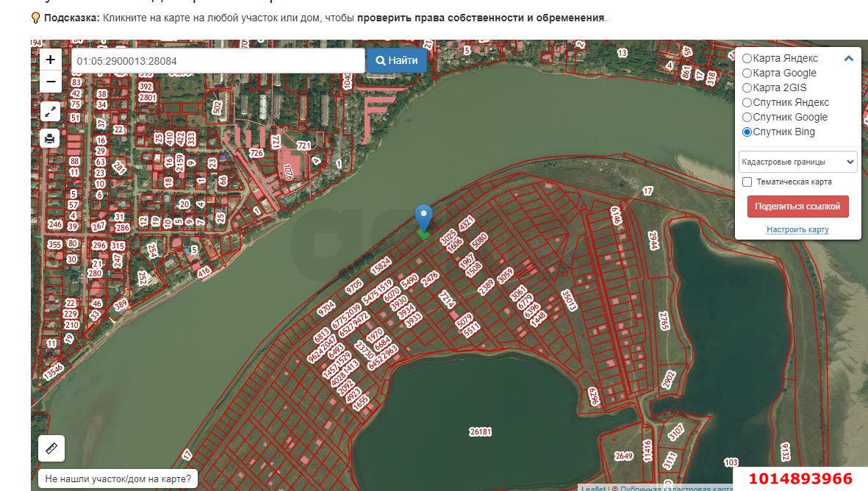Switch to Спутник Яндекс imagery
This screenshot has width=868, height=491.
(747, 102)
